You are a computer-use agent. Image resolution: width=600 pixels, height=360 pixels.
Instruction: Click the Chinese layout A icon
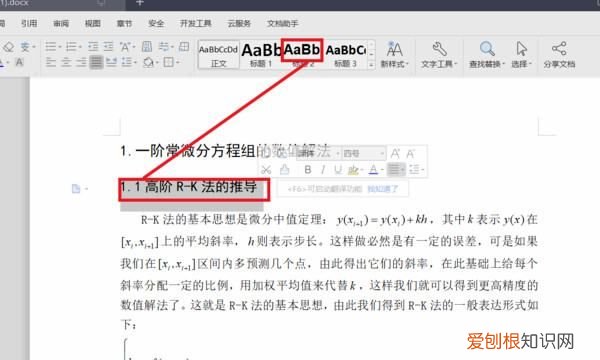coord(125,47)
